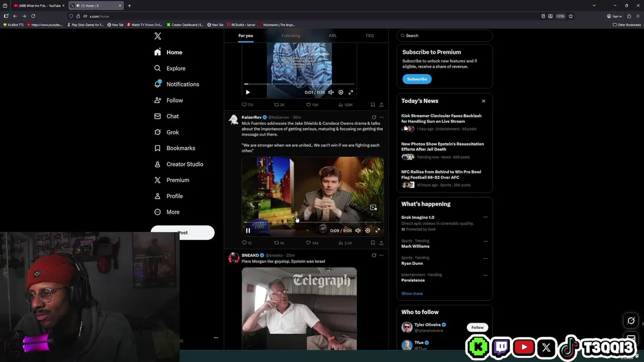644x362 pixels.
Task: Open Epstein's Resuscitation Efforts news story
Action: pyautogui.click(x=444, y=150)
